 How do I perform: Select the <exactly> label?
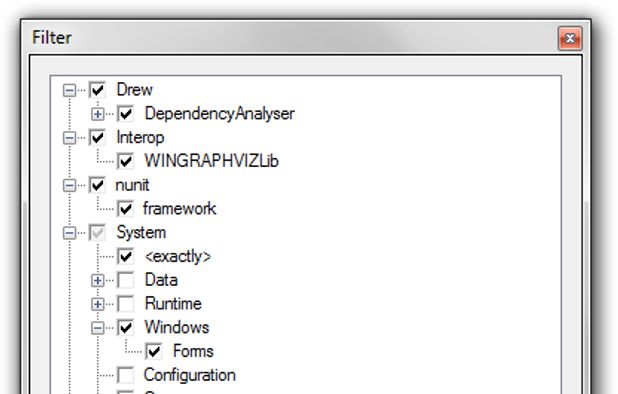tap(178, 257)
